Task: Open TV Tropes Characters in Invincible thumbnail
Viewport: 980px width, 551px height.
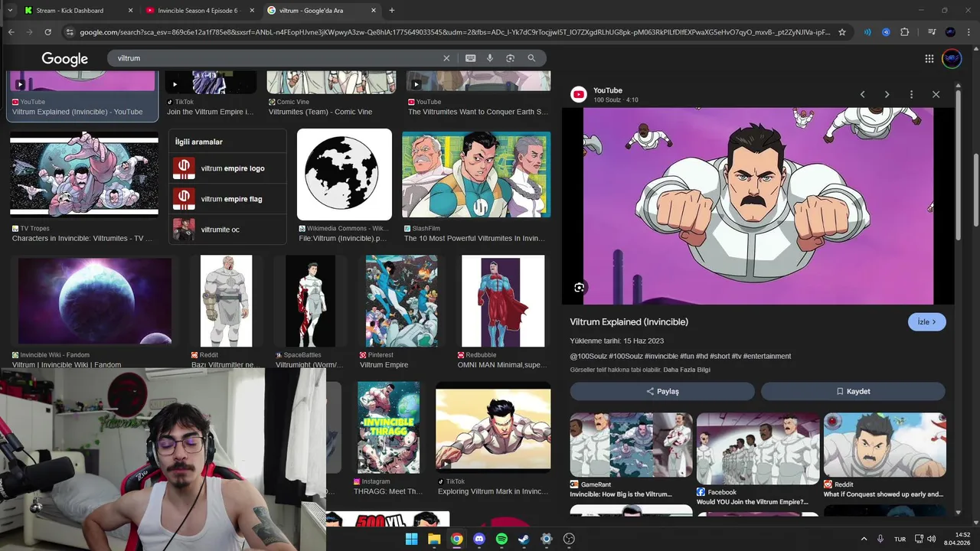Action: pos(84,174)
